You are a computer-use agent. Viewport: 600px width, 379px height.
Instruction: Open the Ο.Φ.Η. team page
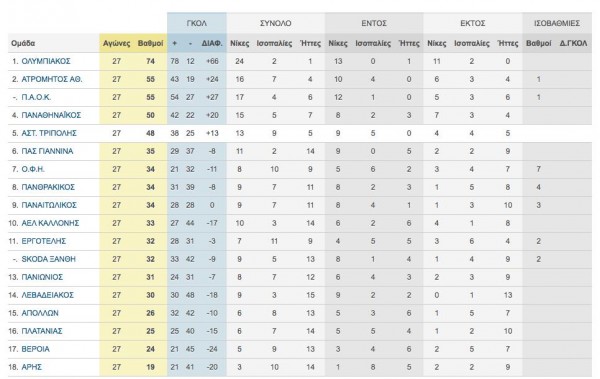tap(33, 169)
